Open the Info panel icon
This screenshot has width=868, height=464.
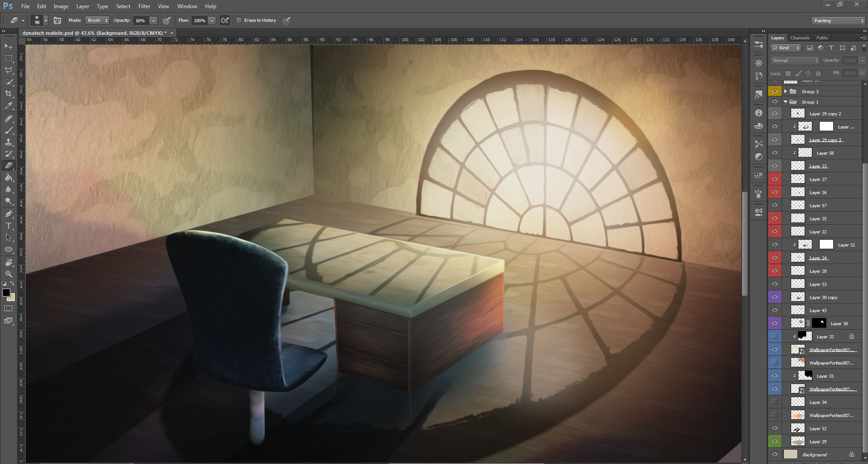[x=758, y=113]
